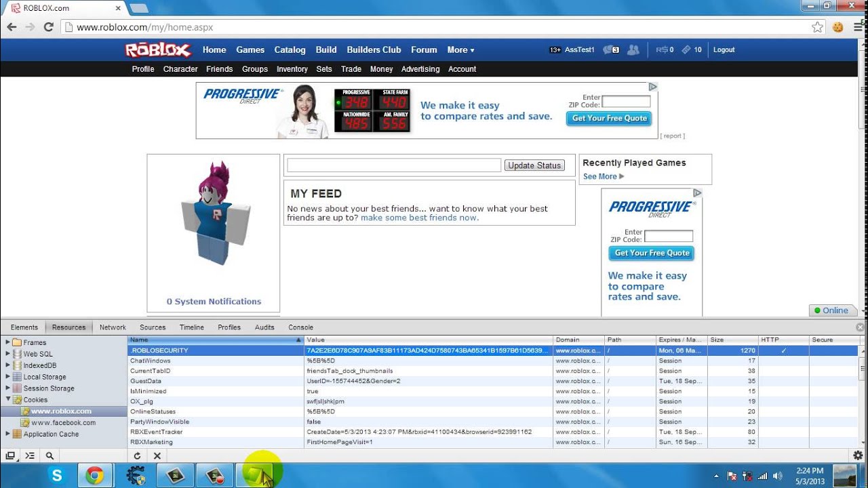Collapse the Cookies tree node
The width and height of the screenshot is (868, 488).
click(8, 400)
